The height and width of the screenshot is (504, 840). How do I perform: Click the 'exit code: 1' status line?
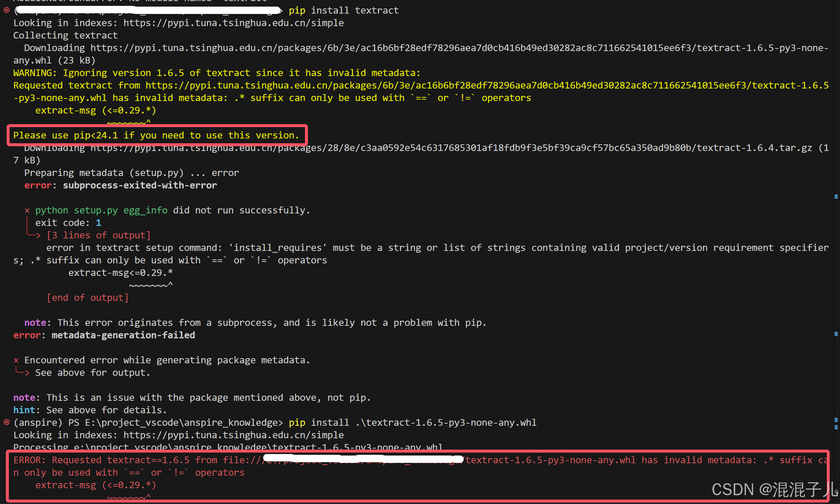pyautogui.click(x=68, y=222)
